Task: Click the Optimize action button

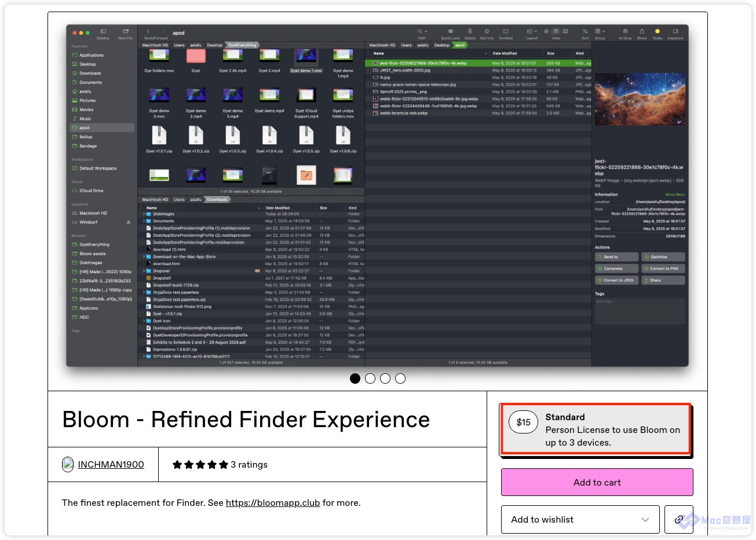Action: [663, 257]
